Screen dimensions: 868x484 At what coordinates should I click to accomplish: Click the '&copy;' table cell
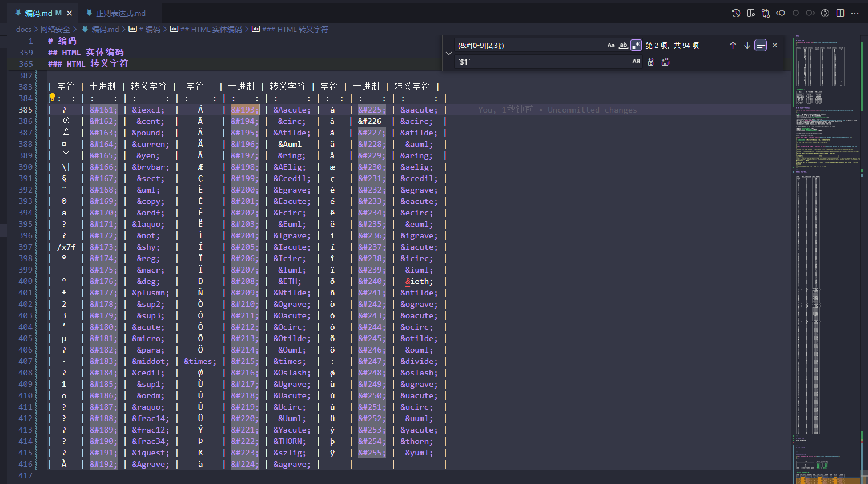coord(151,201)
